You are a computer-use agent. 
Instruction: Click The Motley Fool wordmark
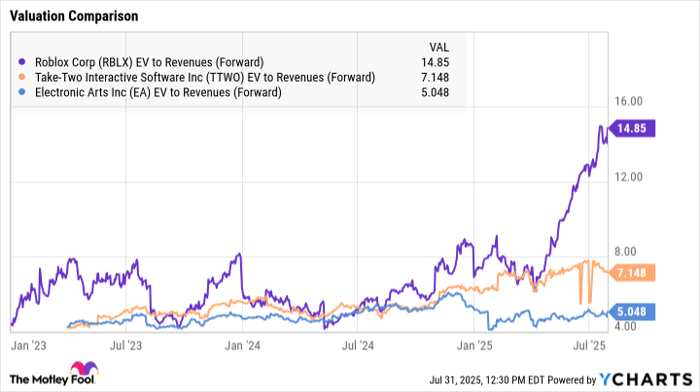(x=52, y=380)
